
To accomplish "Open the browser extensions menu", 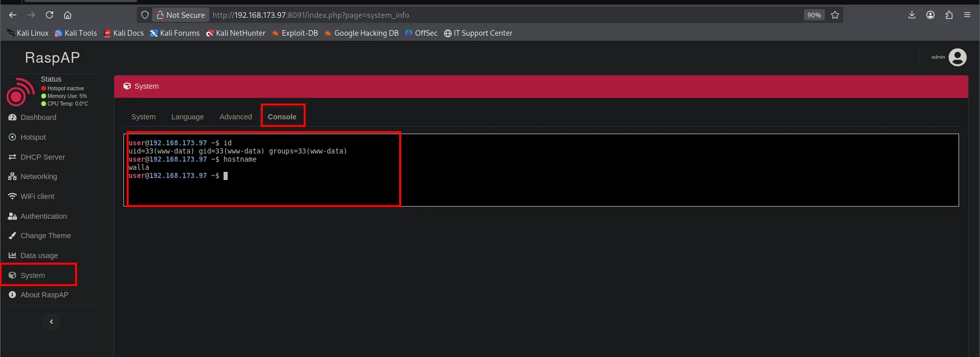I will click(x=949, y=15).
